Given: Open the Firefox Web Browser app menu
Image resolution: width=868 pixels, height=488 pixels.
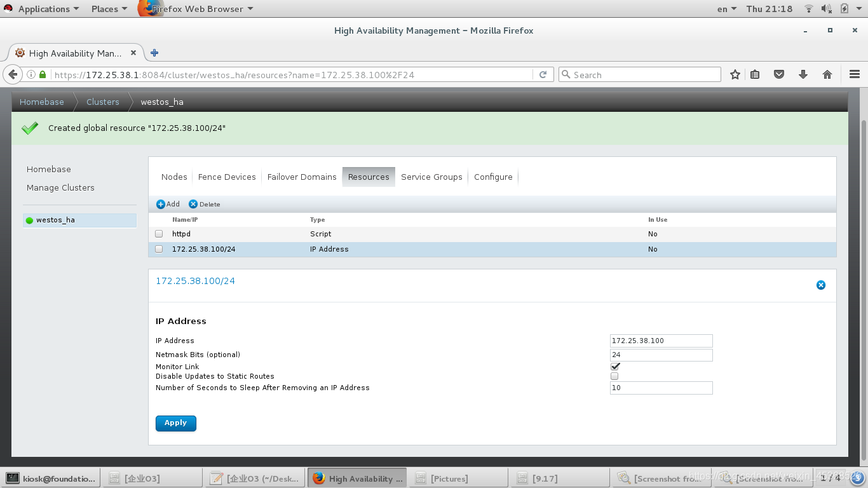Looking at the screenshot, I should (196, 9).
